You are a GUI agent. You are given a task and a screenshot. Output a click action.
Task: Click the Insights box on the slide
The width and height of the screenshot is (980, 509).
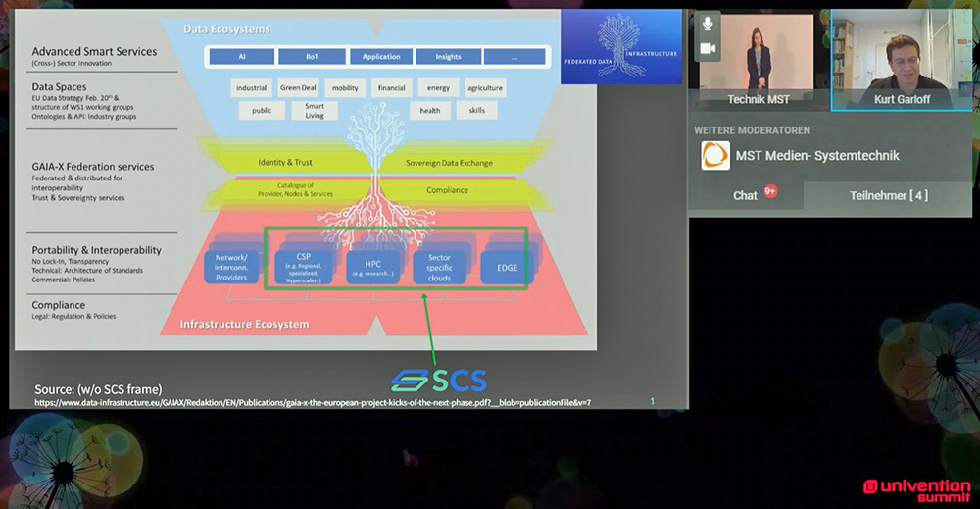[x=448, y=57]
